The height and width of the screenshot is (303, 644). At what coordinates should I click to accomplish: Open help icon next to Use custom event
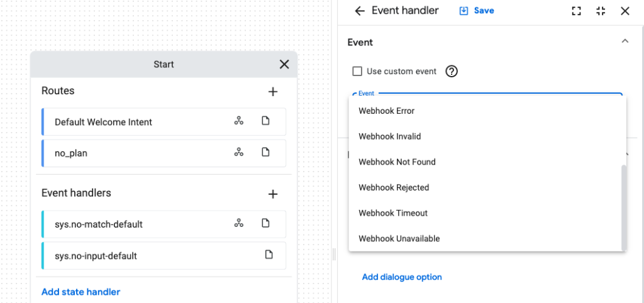click(x=452, y=71)
